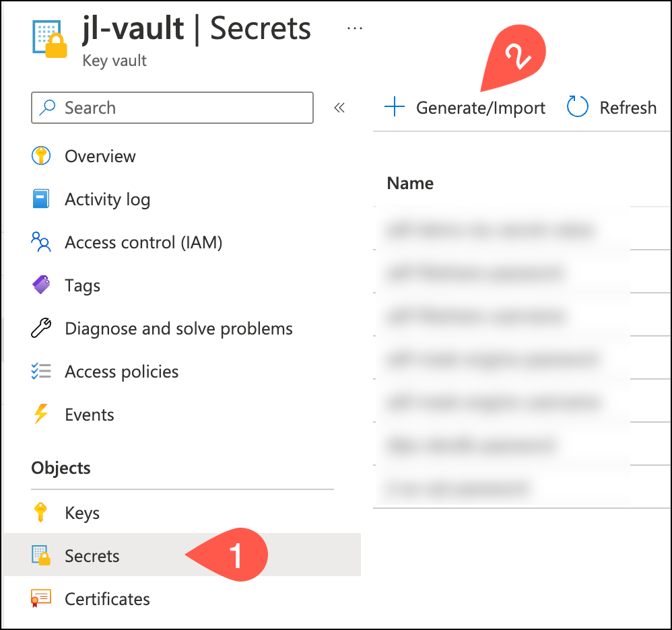Image resolution: width=672 pixels, height=630 pixels.
Task: Click Generate/Import to add a secret
Action: [465, 108]
